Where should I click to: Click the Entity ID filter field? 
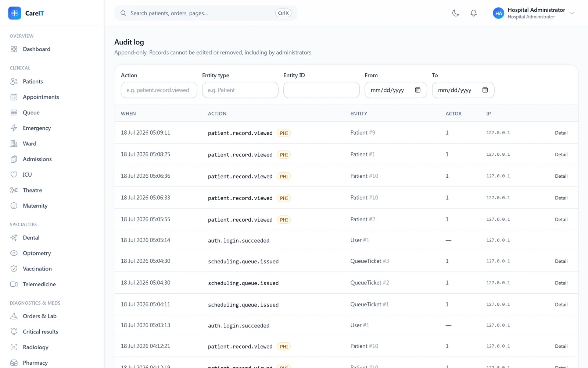pos(321,90)
